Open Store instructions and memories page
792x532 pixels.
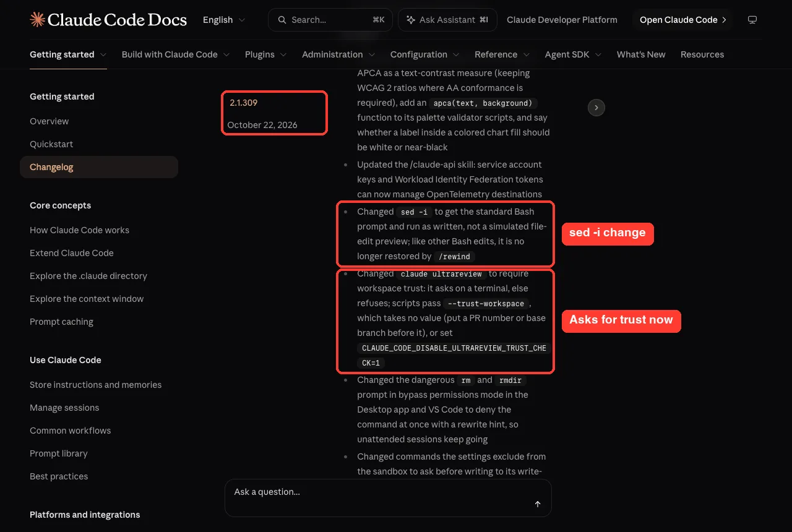point(96,385)
